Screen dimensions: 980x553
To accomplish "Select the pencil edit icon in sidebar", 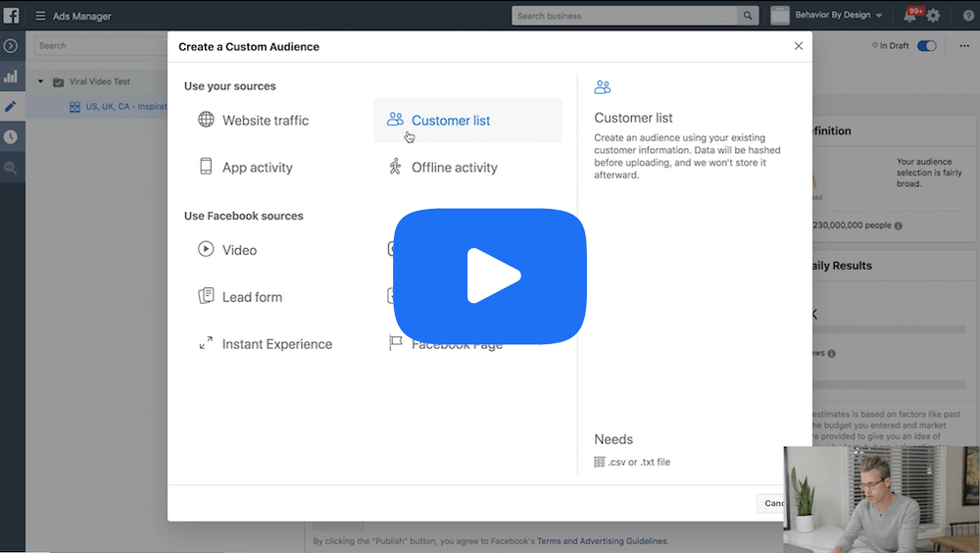I will click(11, 107).
